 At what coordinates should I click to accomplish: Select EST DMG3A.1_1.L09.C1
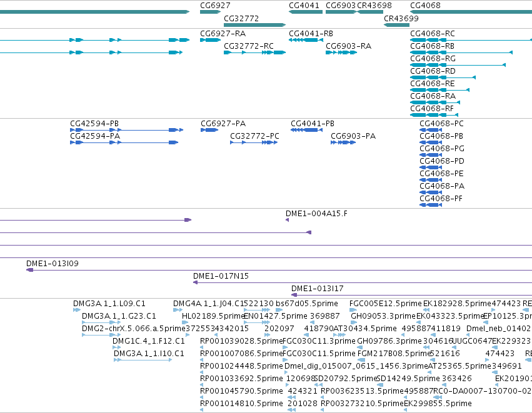point(109,304)
